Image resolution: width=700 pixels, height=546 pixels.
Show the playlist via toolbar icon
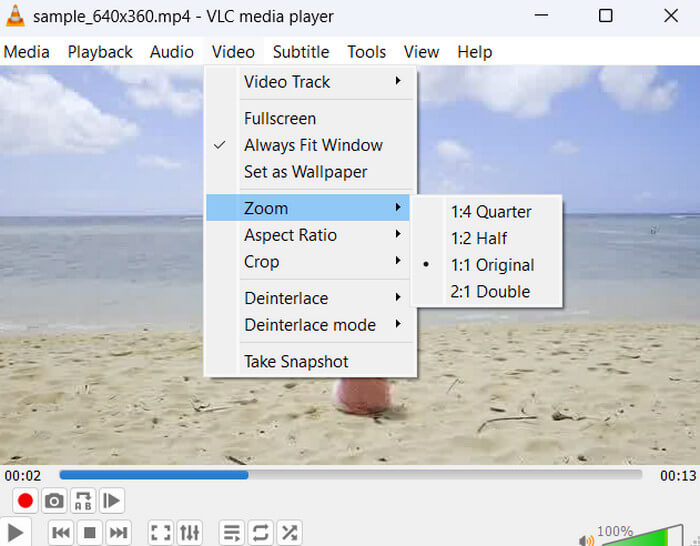click(x=231, y=533)
